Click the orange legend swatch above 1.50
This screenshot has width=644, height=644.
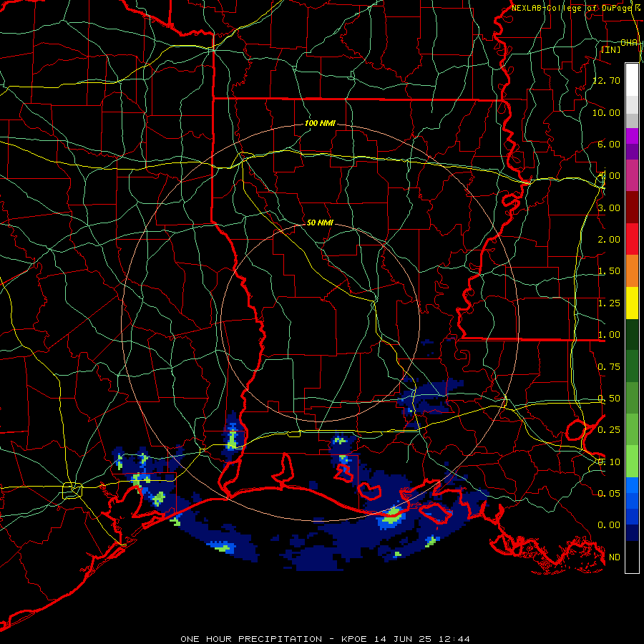pyautogui.click(x=632, y=271)
